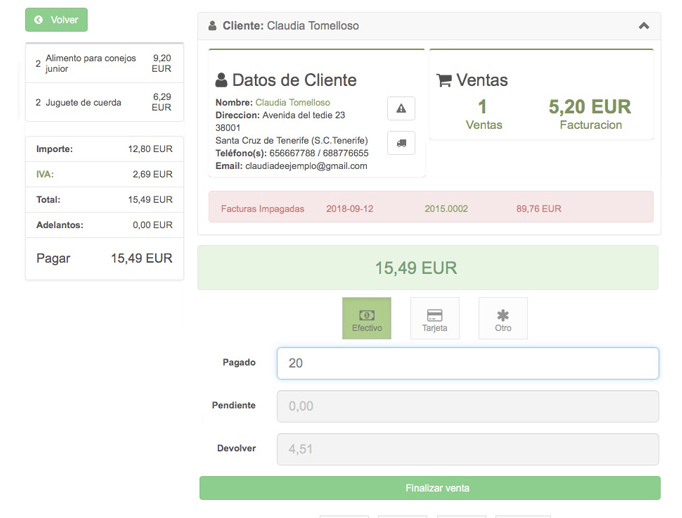This screenshot has height=518, width=682.
Task: Select Tarjeta card payment method
Action: coord(434,318)
